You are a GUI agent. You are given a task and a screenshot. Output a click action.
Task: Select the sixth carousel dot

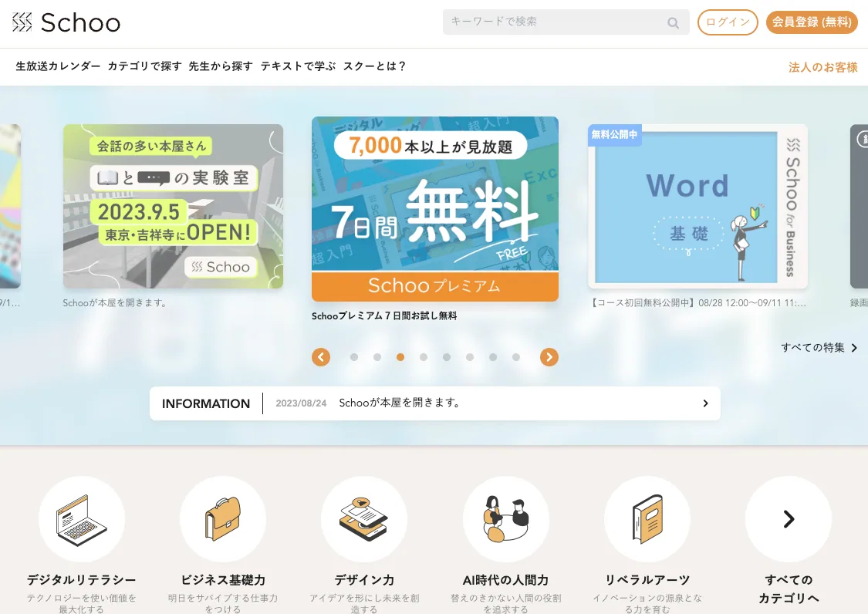tap(470, 357)
